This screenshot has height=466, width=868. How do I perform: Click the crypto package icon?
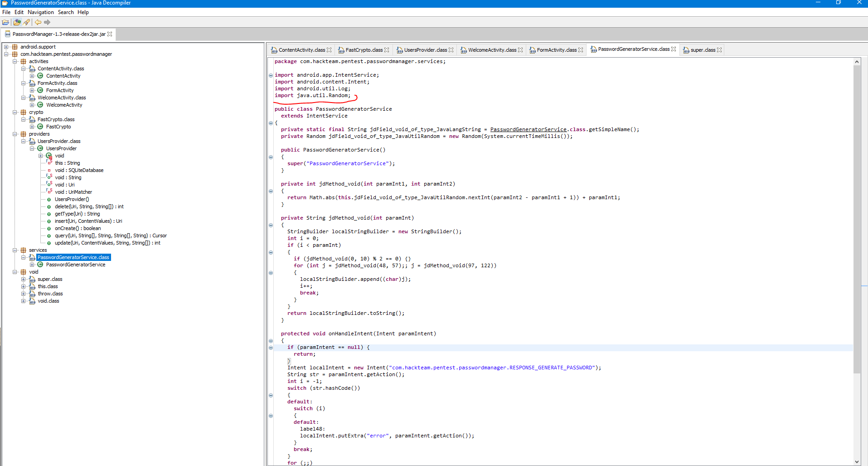(x=24, y=112)
